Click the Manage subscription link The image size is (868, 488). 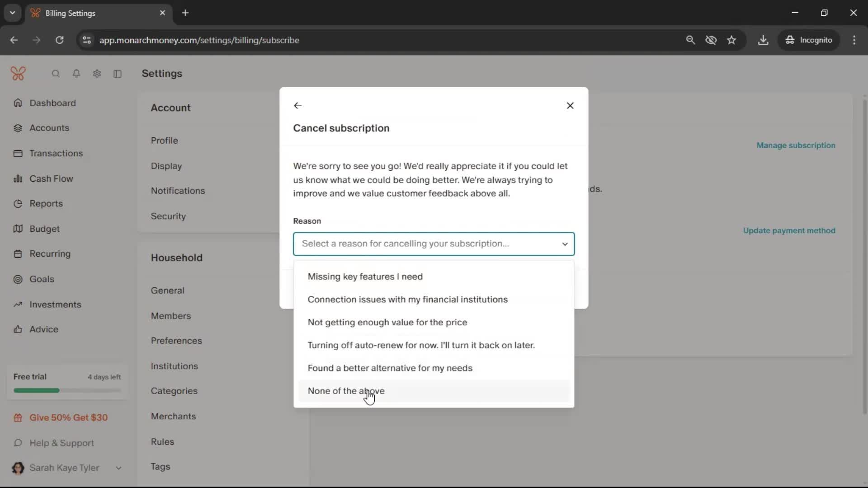pos(796,145)
